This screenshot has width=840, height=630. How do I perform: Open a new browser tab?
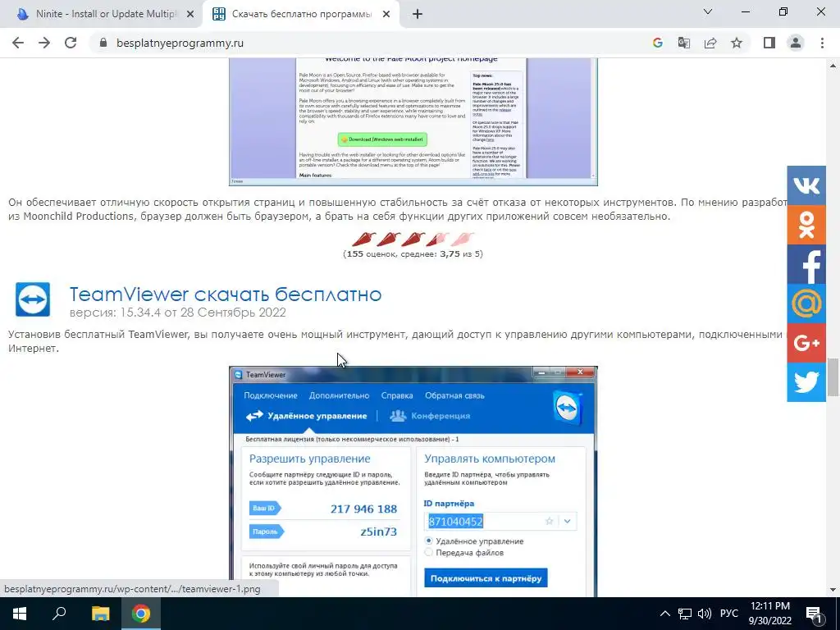pyautogui.click(x=418, y=15)
